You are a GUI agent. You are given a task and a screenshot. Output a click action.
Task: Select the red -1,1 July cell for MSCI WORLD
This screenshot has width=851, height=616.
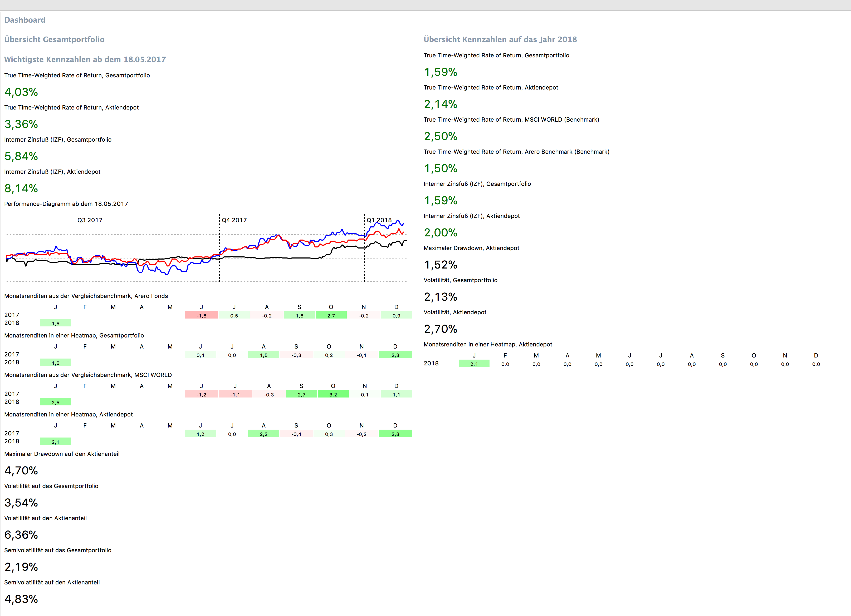point(235,394)
